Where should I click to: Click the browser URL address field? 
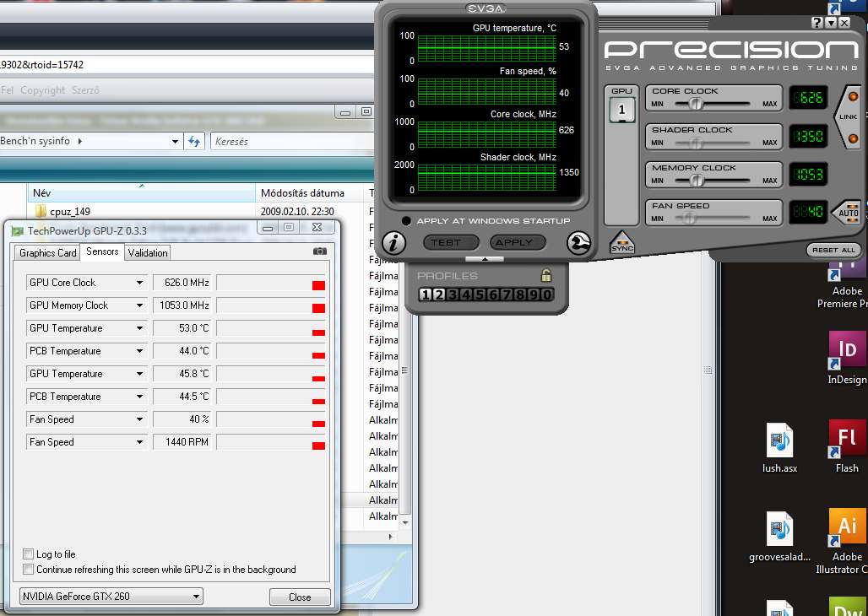[x=187, y=65]
